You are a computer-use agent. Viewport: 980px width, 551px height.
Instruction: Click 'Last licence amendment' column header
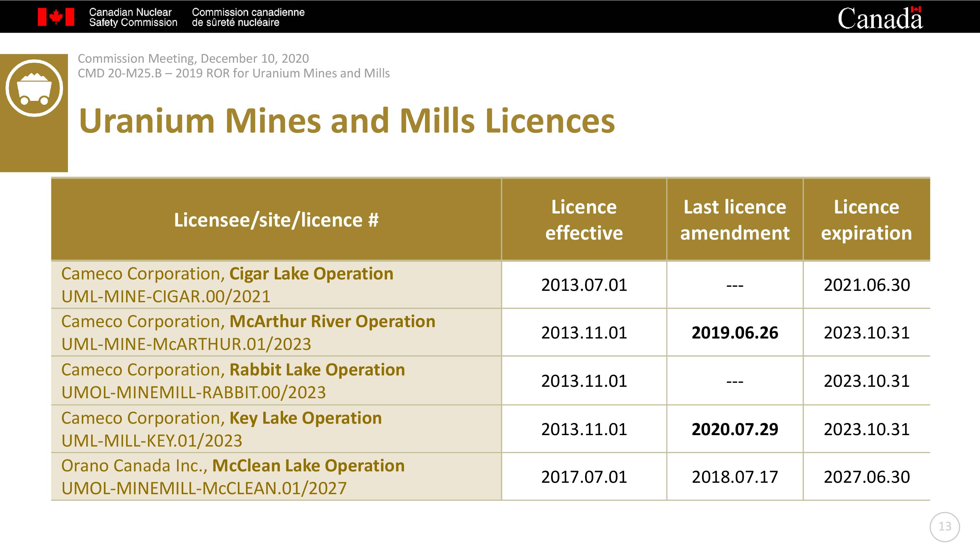(x=735, y=220)
